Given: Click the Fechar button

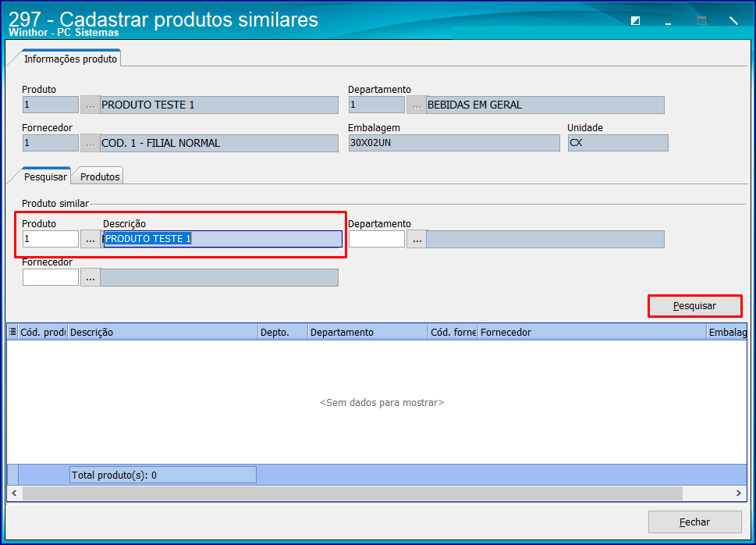Looking at the screenshot, I should tap(695, 522).
